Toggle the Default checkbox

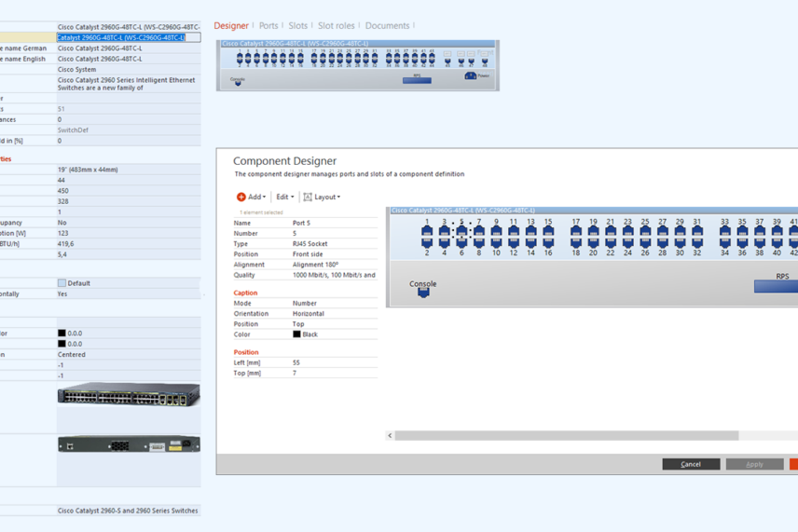pyautogui.click(x=62, y=283)
